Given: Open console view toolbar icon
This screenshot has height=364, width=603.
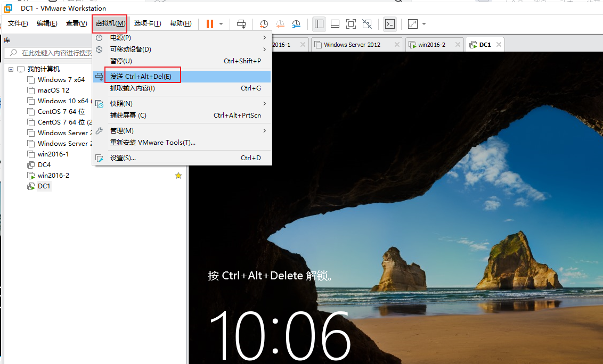Looking at the screenshot, I should pyautogui.click(x=390, y=24).
